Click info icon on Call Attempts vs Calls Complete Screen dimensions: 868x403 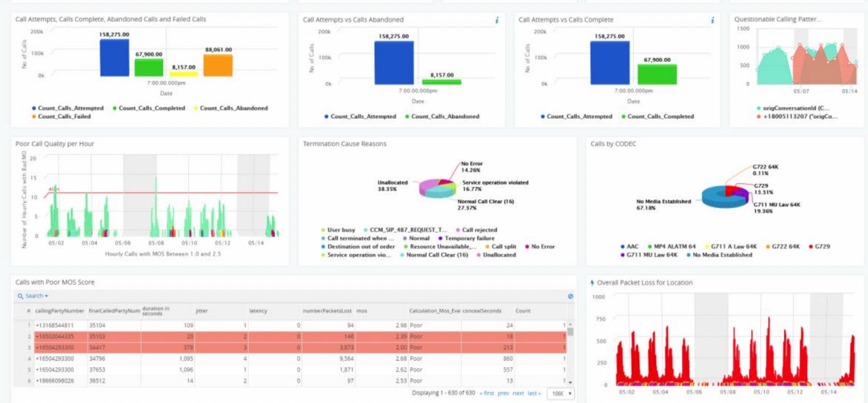pos(712,20)
